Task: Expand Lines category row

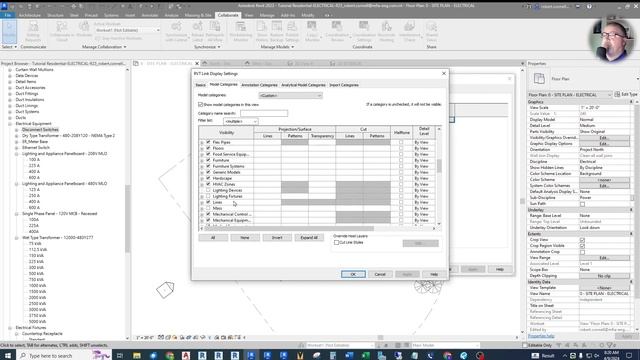Action: (202, 202)
